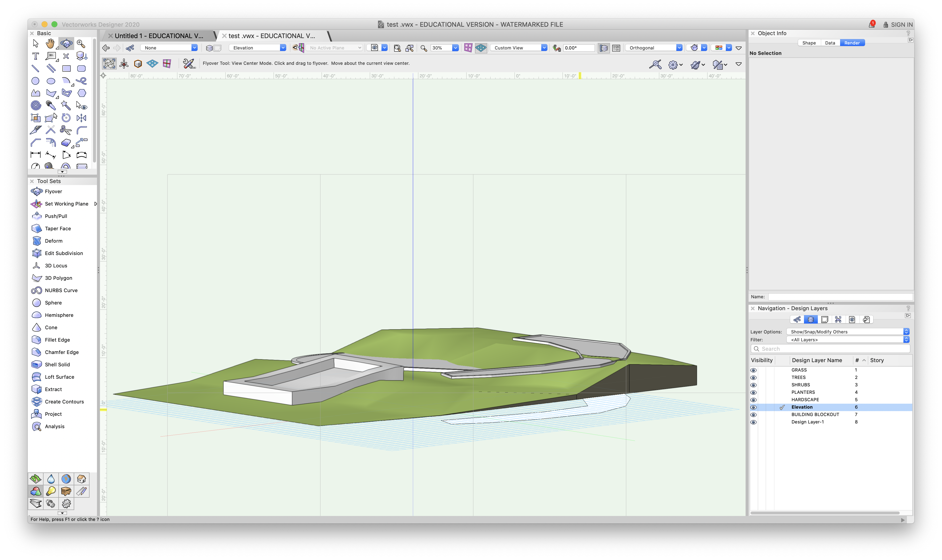Viewport: 942px width, 560px height.
Task: Open the color attributes swatch in toolbar
Action: 719,47
